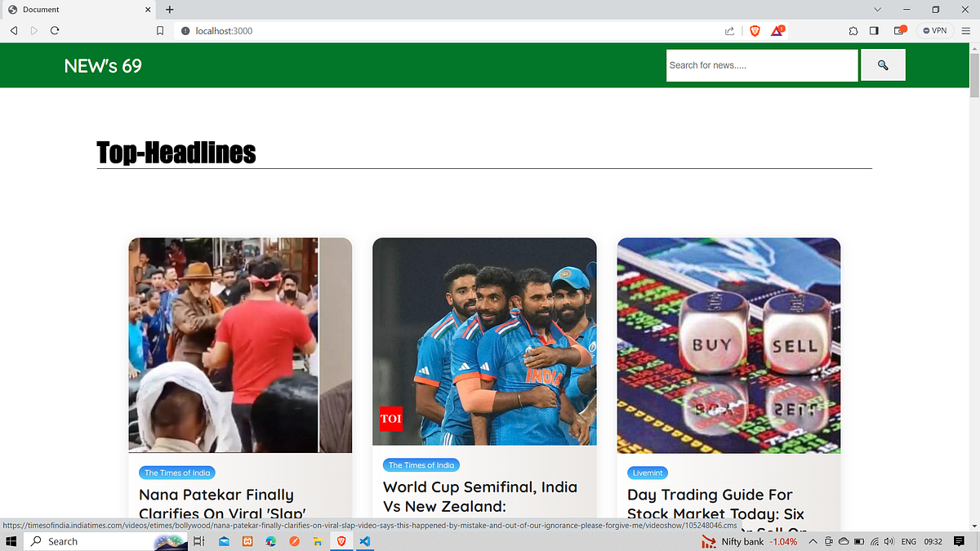Launch Visual Studio Code from the taskbar
This screenshot has height=551, width=980.
click(x=365, y=541)
